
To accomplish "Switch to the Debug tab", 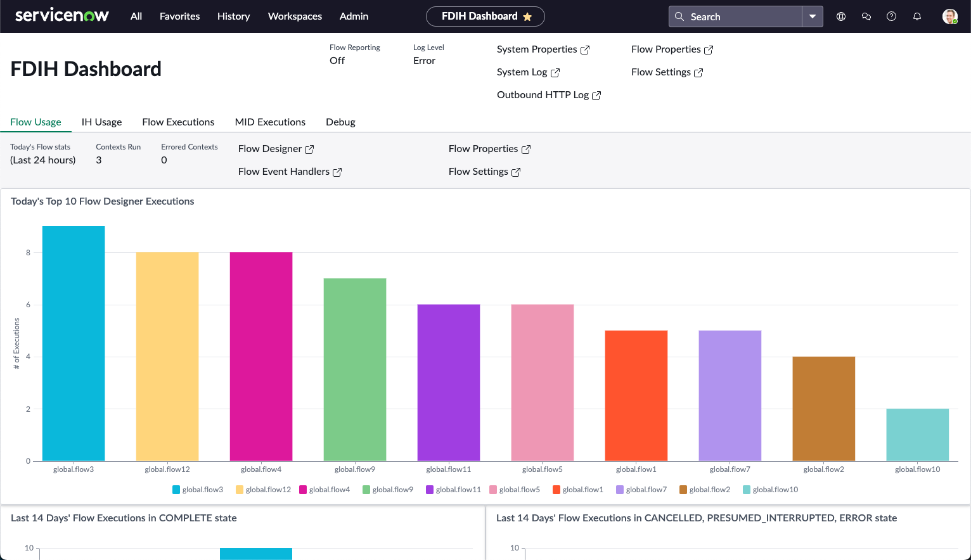I will 340,122.
